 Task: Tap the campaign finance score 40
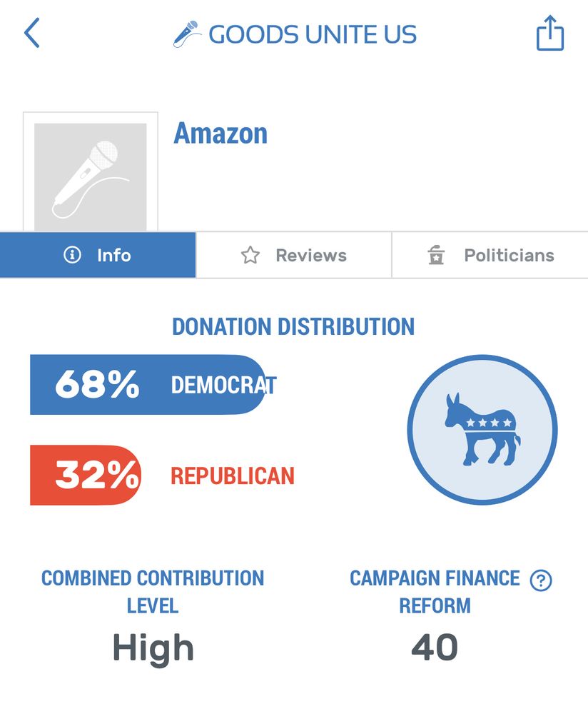click(435, 647)
